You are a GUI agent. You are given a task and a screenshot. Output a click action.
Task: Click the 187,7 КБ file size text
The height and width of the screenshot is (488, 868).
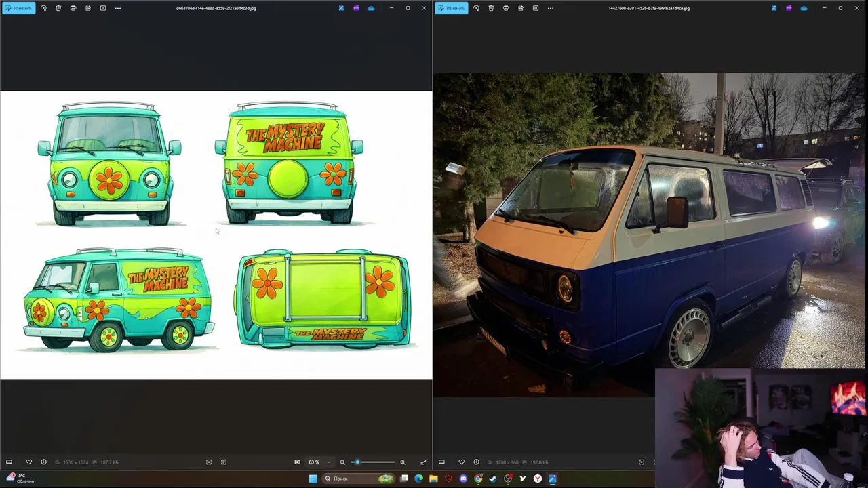109,462
